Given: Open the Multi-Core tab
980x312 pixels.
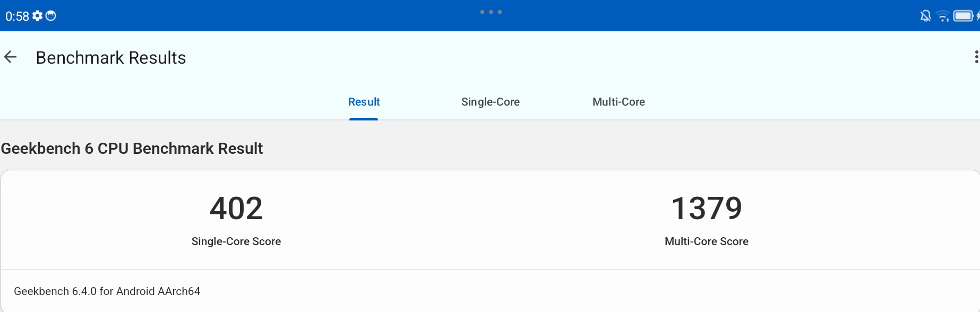Looking at the screenshot, I should point(618,102).
